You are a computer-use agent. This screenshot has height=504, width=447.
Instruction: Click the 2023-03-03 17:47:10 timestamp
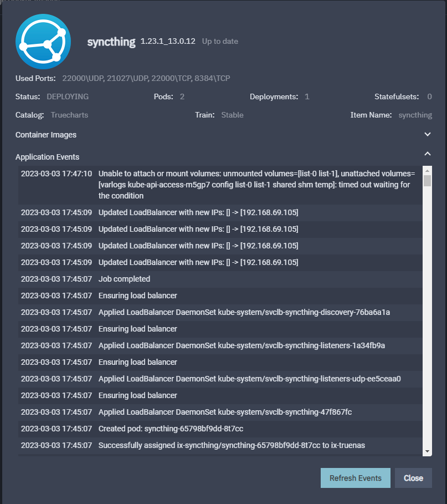point(56,174)
